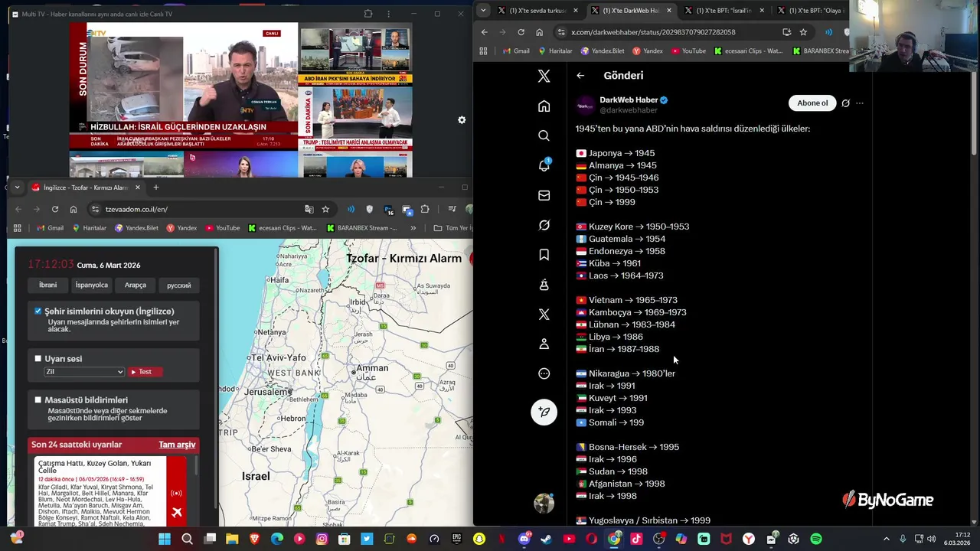Image resolution: width=980 pixels, height=551 pixels.
Task: Reload the x.com page
Action: tap(521, 32)
